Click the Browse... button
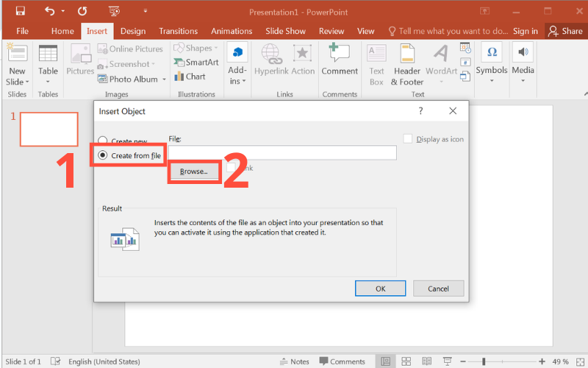The image size is (588, 368). pos(194,171)
